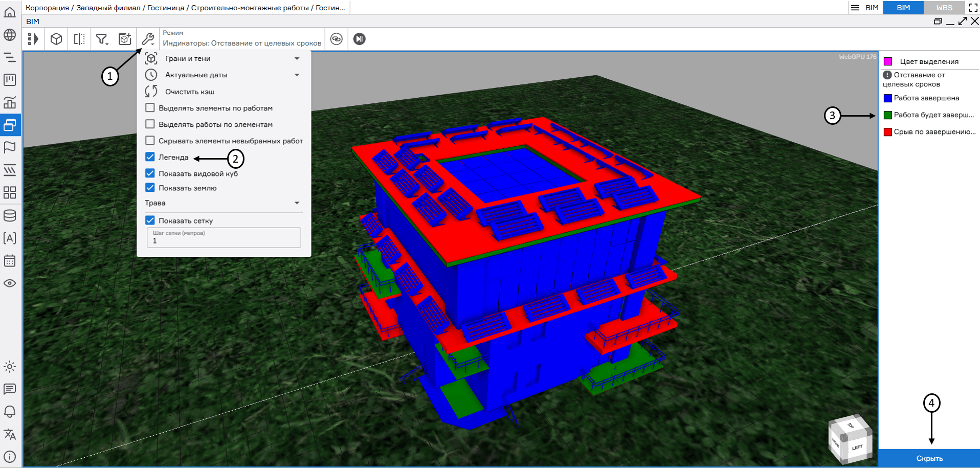The image size is (980, 469).
Task: Open the wrench settings tool
Action: click(148, 39)
